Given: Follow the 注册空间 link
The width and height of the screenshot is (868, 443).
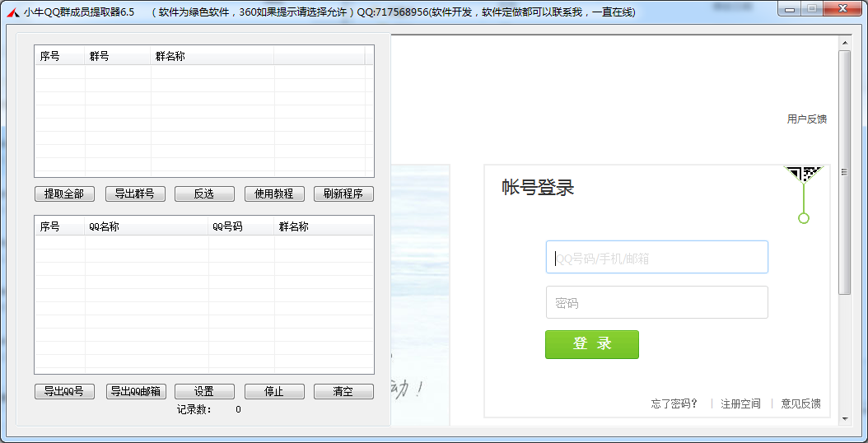Looking at the screenshot, I should 740,403.
